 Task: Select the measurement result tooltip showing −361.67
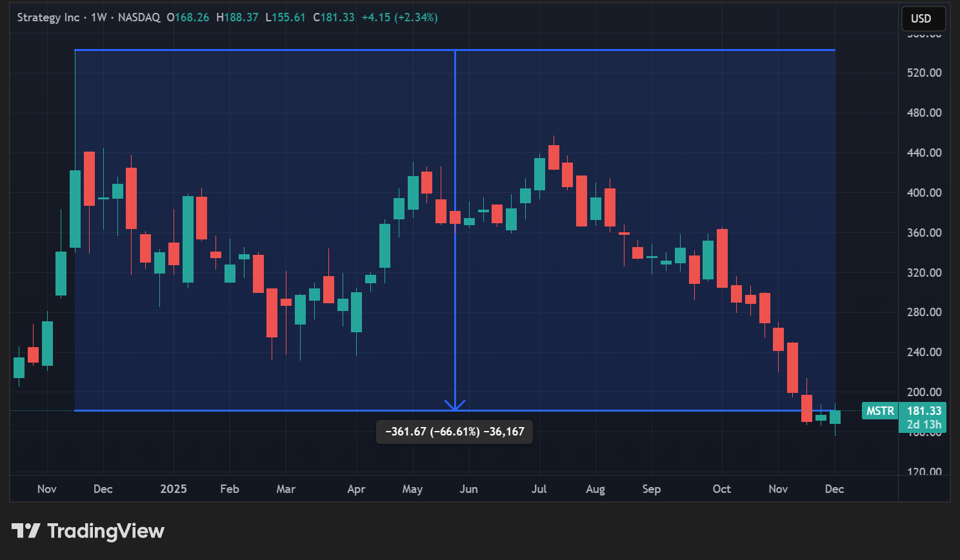(x=454, y=432)
